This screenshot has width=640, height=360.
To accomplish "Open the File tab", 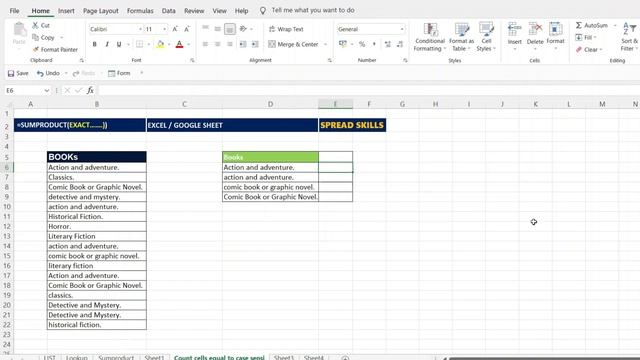I will coord(14,11).
